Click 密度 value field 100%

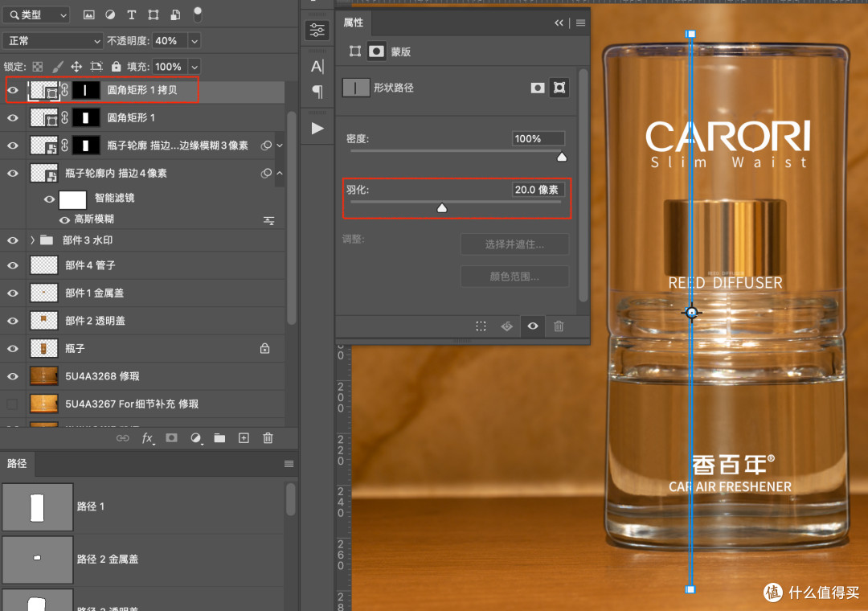538,138
